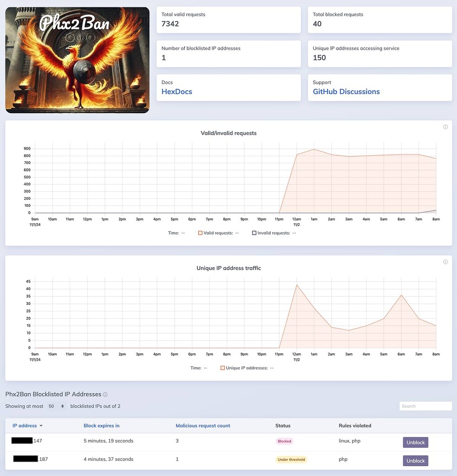Image resolution: width=457 pixels, height=476 pixels.
Task: Click the info icon on Valid/invalid requests chart
Action: 445,126
